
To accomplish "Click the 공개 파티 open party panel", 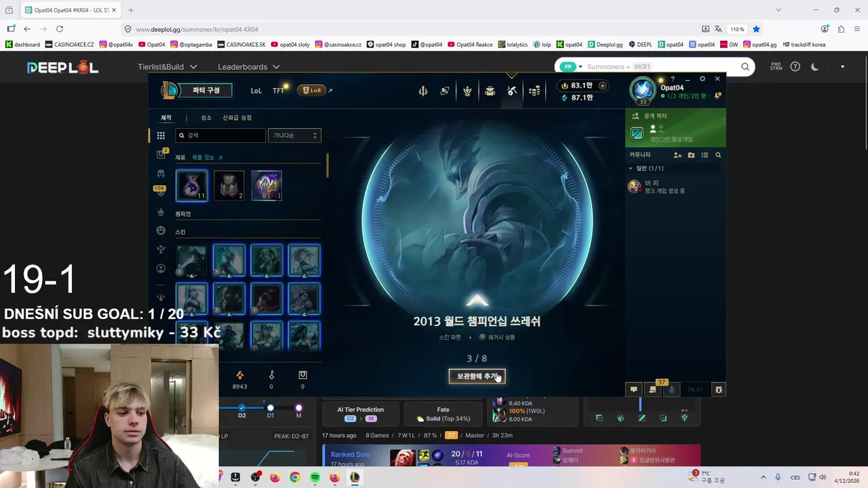I will pos(675,128).
